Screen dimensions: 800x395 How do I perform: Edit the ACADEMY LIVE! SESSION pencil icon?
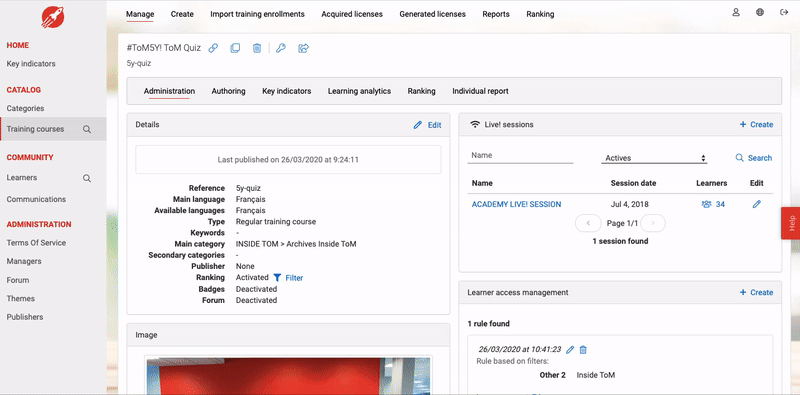(x=757, y=204)
